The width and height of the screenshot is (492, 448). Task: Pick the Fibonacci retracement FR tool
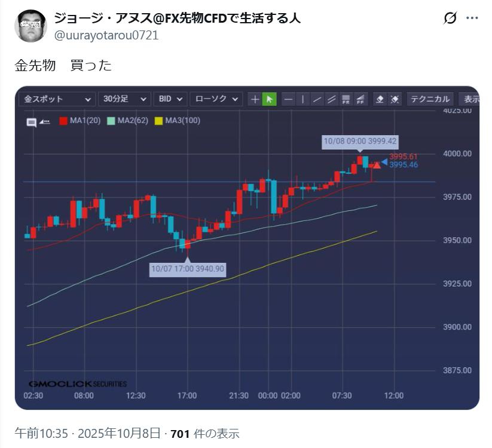coord(346,99)
